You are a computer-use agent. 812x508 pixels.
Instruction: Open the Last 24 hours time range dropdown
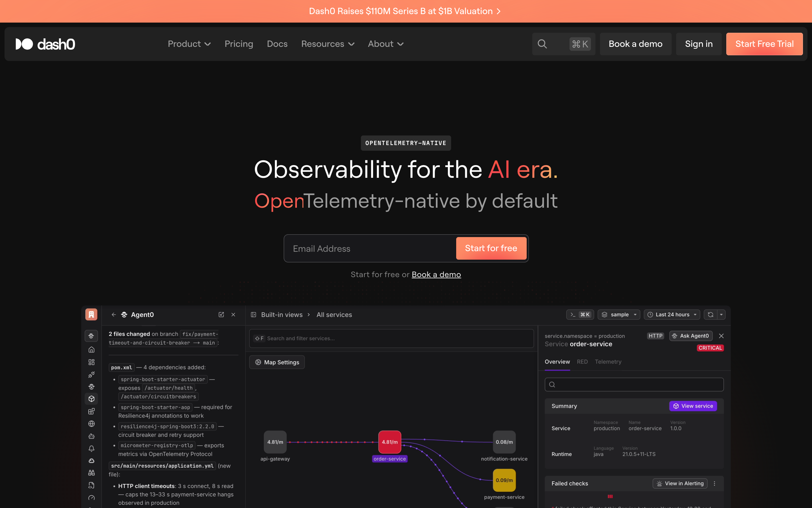[x=672, y=315]
